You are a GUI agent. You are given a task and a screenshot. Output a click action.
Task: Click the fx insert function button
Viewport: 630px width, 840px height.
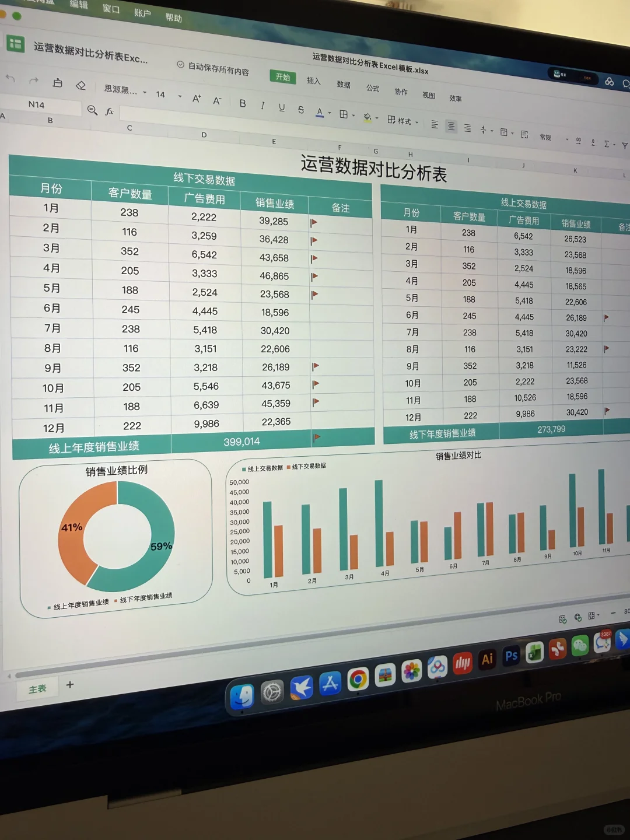pos(109,112)
